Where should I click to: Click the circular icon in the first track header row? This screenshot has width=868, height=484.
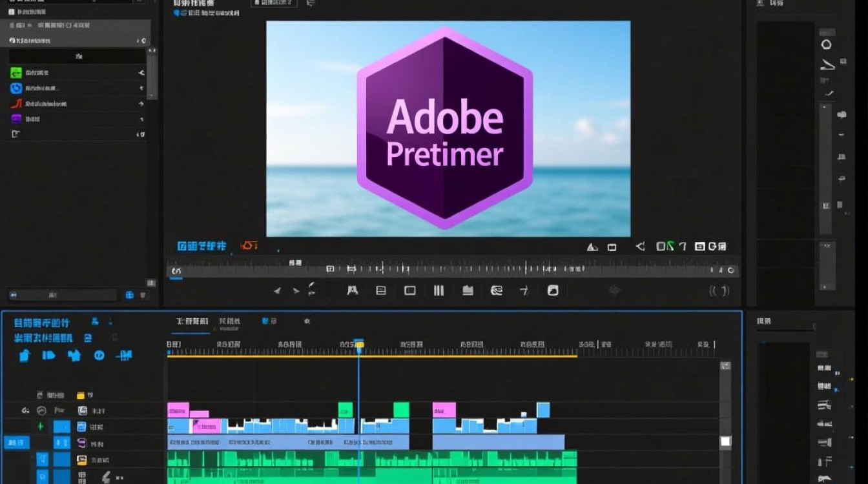(x=41, y=410)
